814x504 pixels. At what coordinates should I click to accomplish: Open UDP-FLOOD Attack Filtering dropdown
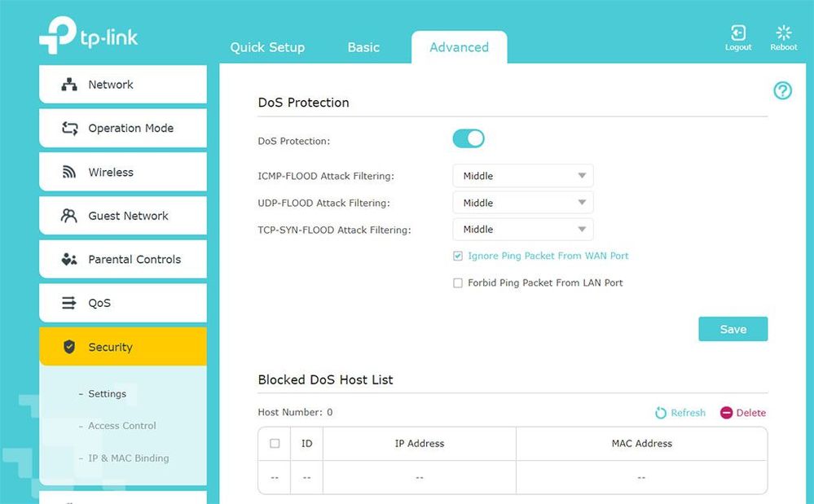click(x=523, y=203)
